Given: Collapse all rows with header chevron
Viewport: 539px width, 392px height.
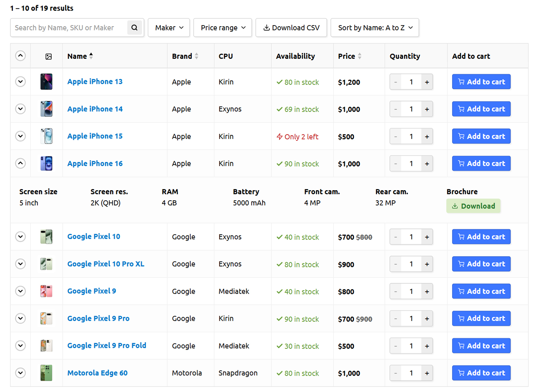Looking at the screenshot, I should [21, 56].
